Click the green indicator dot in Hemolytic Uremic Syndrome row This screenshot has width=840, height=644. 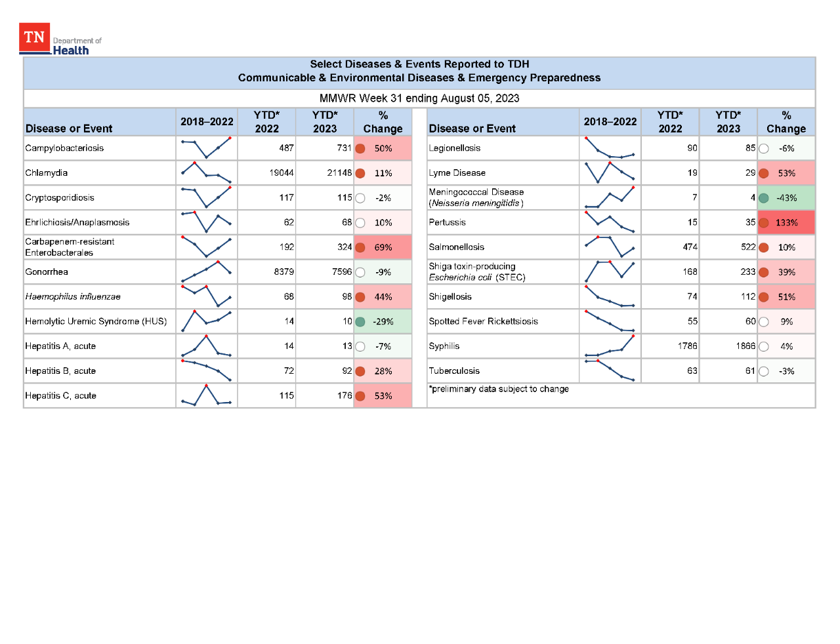(x=360, y=321)
